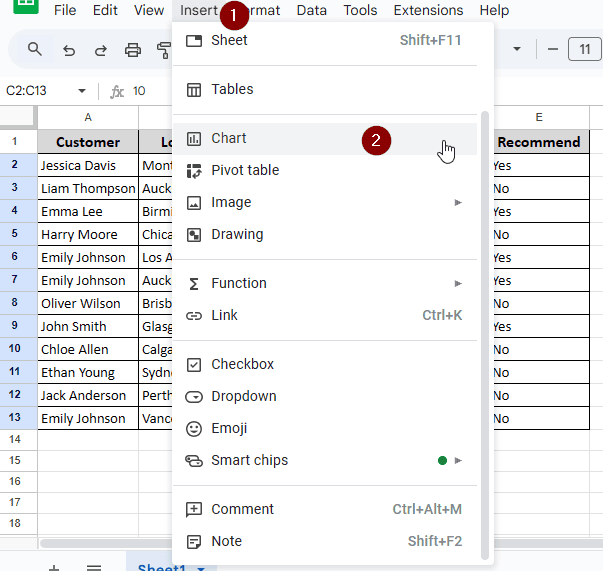Click the fx formula icon
This screenshot has height=571, width=603.
117,91
